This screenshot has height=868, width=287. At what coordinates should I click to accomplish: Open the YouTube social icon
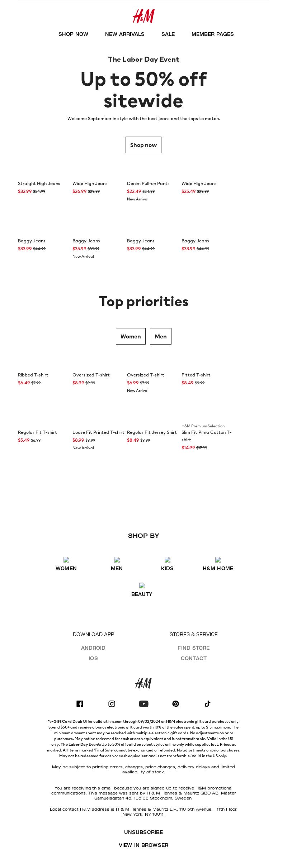click(143, 704)
